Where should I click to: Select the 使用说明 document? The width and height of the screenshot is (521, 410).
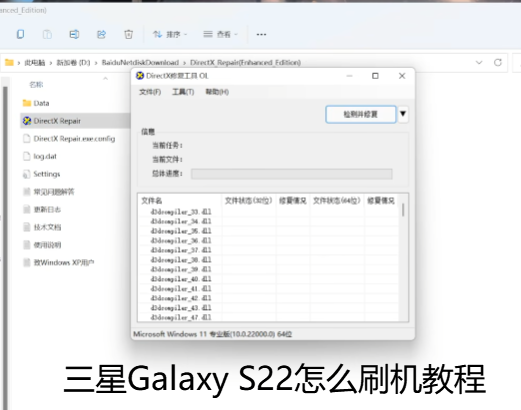coord(42,245)
